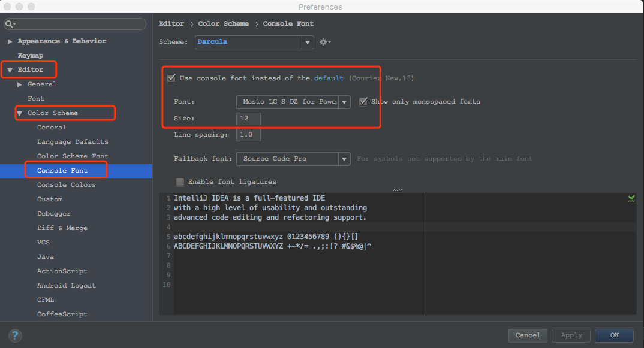Select CFML color settings
The width and height of the screenshot is (644, 348).
coord(46,299)
